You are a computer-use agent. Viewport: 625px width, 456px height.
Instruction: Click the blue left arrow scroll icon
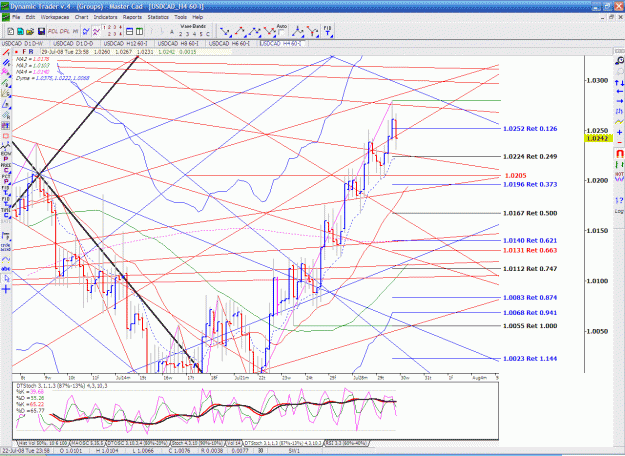pos(619,92)
